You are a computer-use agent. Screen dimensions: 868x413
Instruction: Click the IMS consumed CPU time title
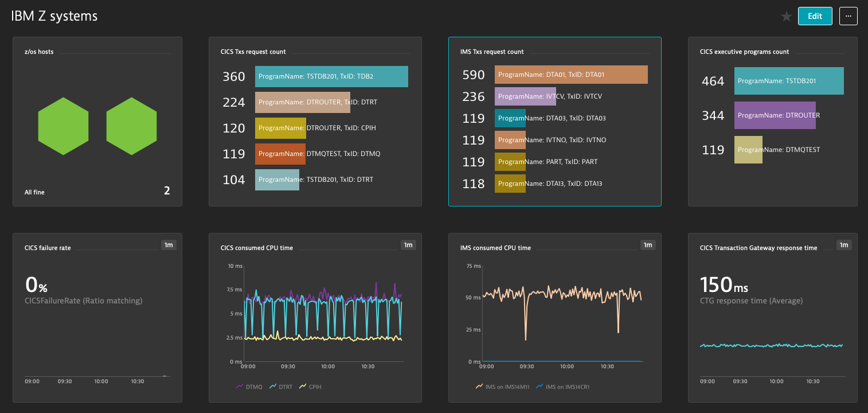coord(495,248)
